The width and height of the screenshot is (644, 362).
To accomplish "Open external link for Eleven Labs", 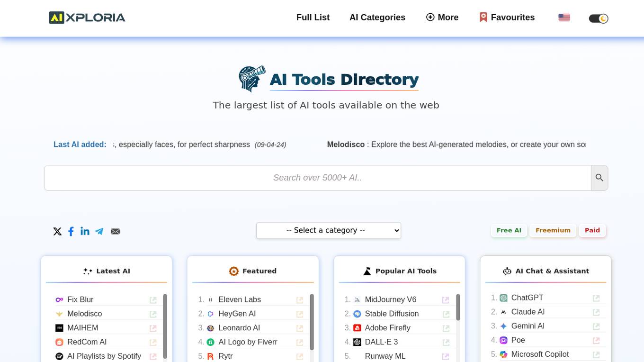I will tap(300, 300).
